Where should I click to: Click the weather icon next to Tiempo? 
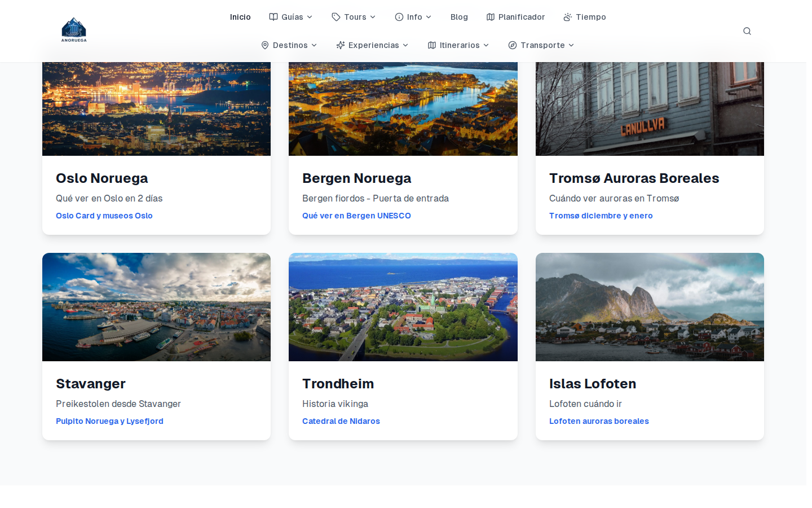566,16
